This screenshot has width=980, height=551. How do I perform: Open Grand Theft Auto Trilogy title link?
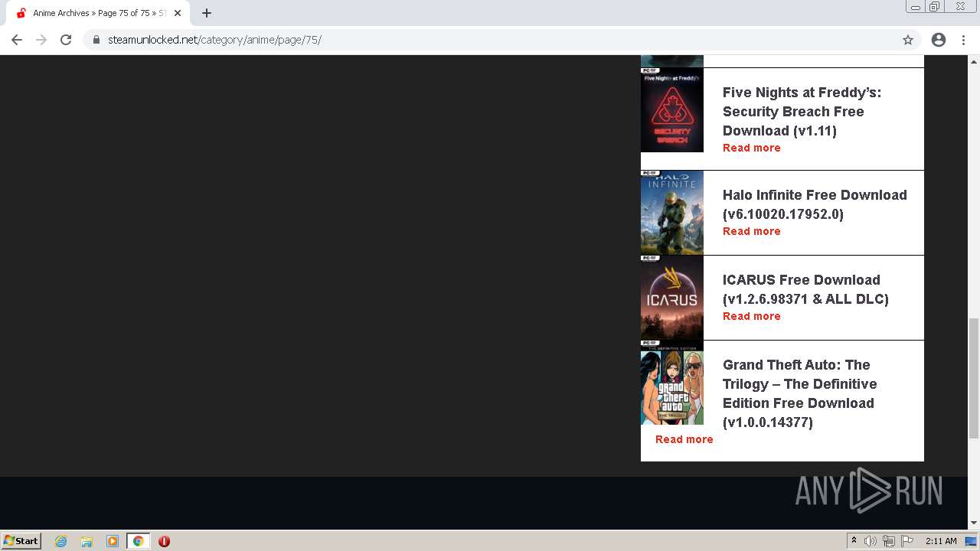pos(800,393)
